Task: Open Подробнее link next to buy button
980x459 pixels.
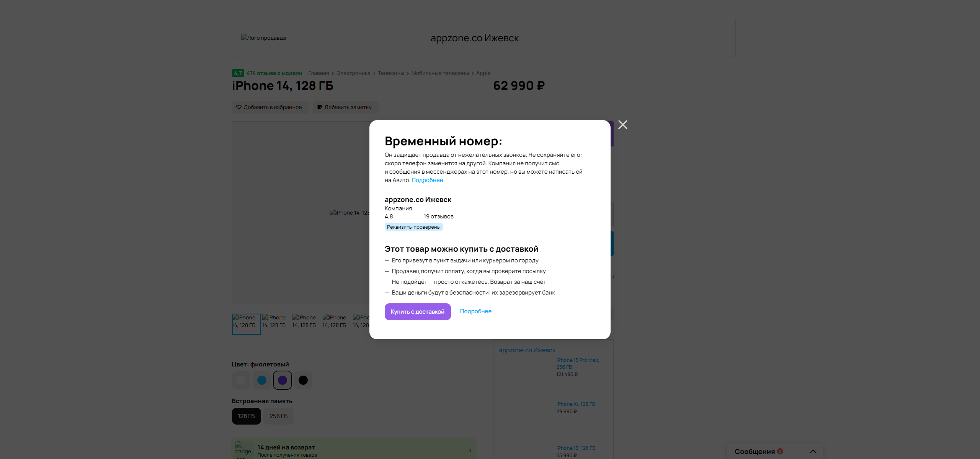Action: click(476, 311)
